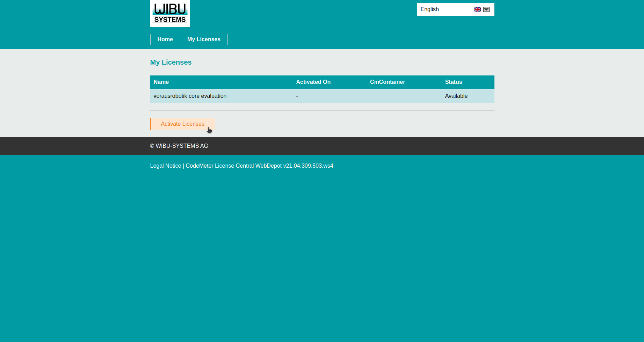This screenshot has height=342, width=644.
Task: Click the My Licenses page heading
Action: click(x=171, y=62)
